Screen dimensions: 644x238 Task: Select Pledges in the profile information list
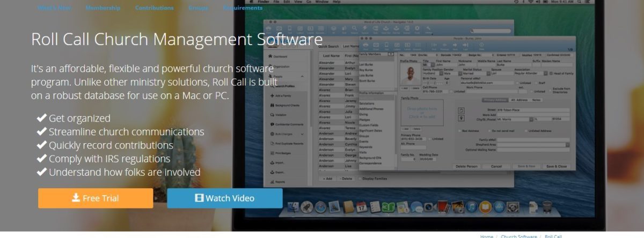coord(364,120)
